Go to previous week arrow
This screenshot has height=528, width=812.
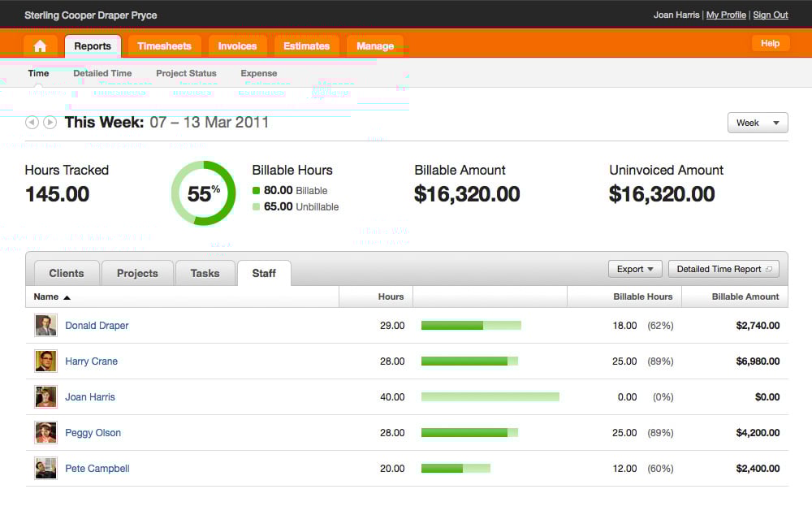point(32,123)
